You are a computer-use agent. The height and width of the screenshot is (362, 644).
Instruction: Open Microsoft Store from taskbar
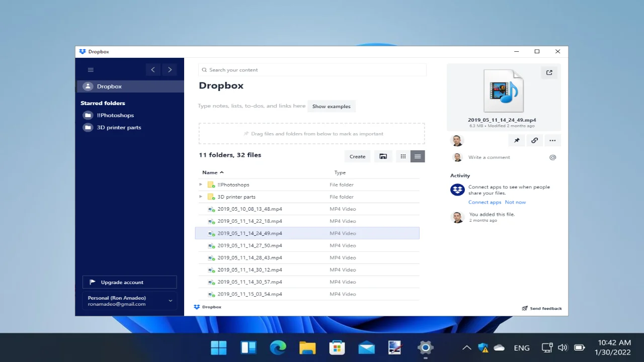[337, 347]
